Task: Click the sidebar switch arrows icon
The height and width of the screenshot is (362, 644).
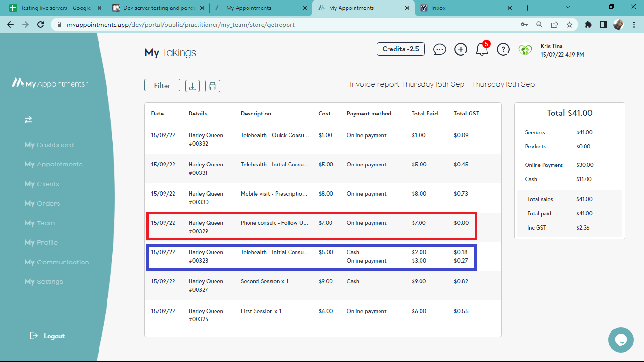Action: pos(28,120)
